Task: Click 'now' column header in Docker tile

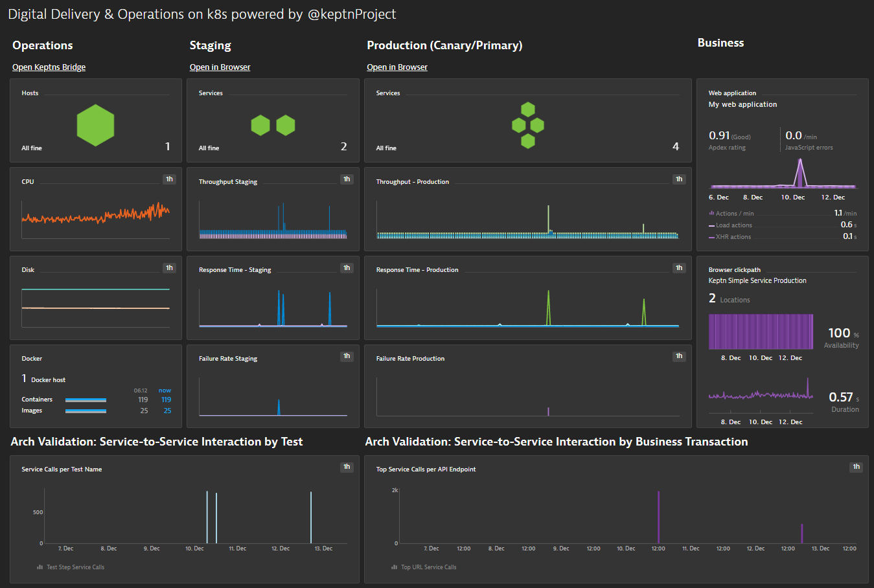Action: pos(165,390)
